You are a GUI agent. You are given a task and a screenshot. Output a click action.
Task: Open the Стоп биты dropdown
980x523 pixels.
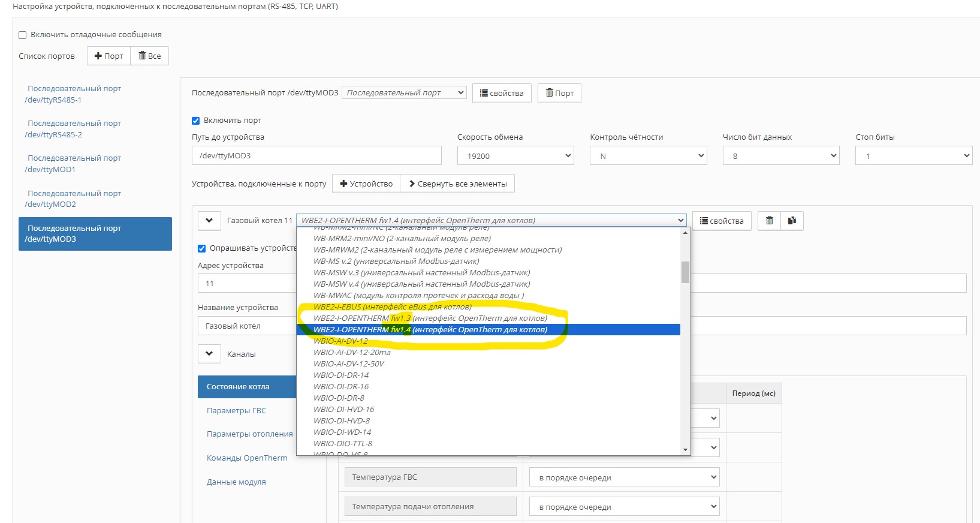[x=913, y=156]
